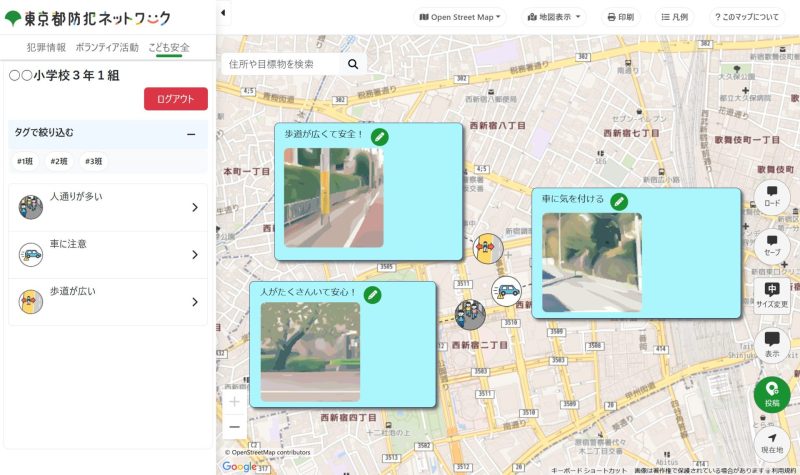Click the map zoom out minus button

tap(234, 427)
